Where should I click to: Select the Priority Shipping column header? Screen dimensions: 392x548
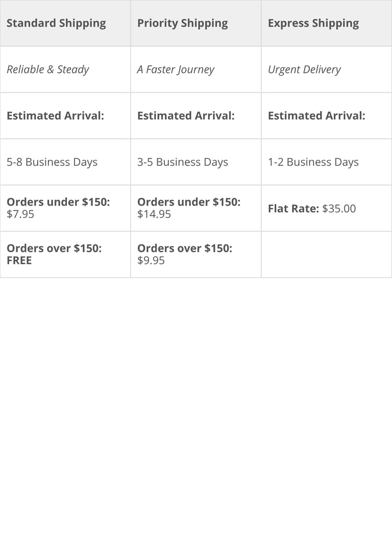(182, 23)
